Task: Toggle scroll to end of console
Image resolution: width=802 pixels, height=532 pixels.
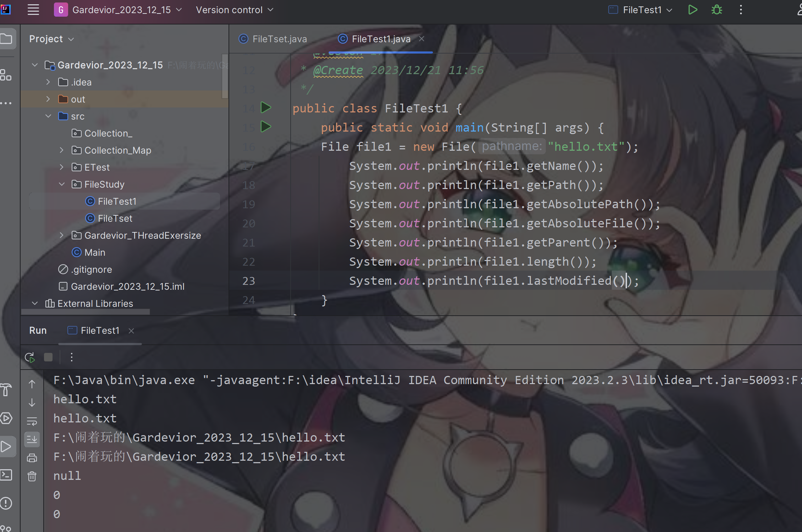Action: point(32,439)
